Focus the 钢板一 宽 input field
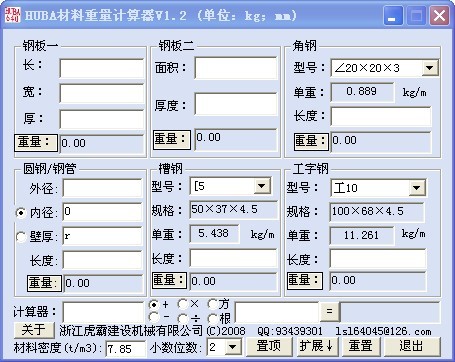Viewport: 455px width, 362px height. tap(102, 93)
